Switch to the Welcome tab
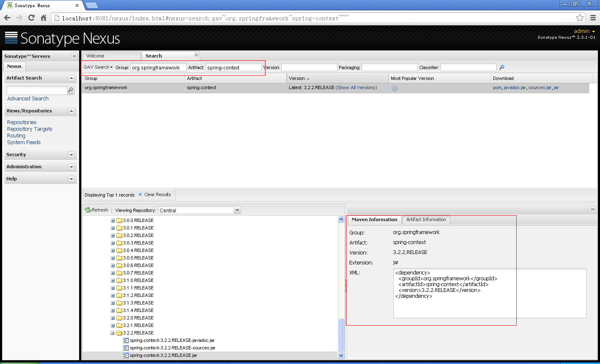 111,56
